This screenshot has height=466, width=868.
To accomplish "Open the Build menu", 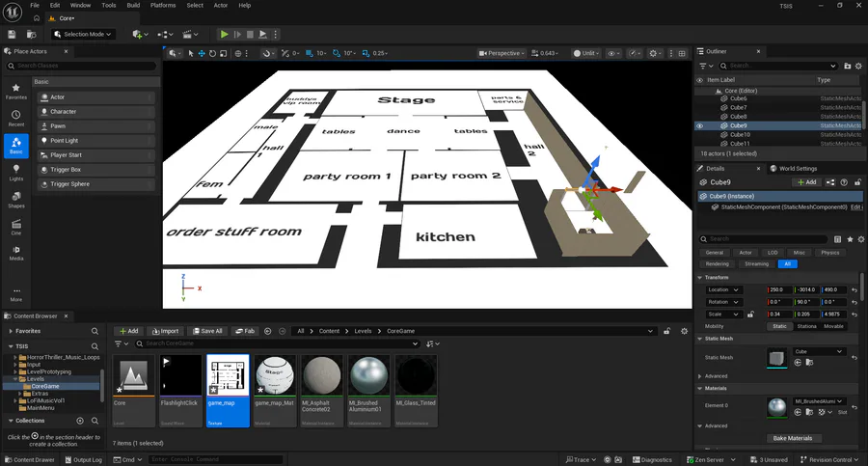I will [x=133, y=5].
